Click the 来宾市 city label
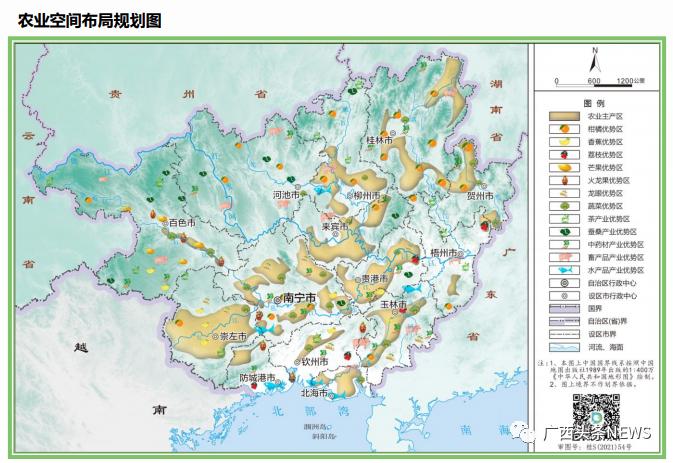Viewport: 673px width, 463px height. click(x=335, y=226)
